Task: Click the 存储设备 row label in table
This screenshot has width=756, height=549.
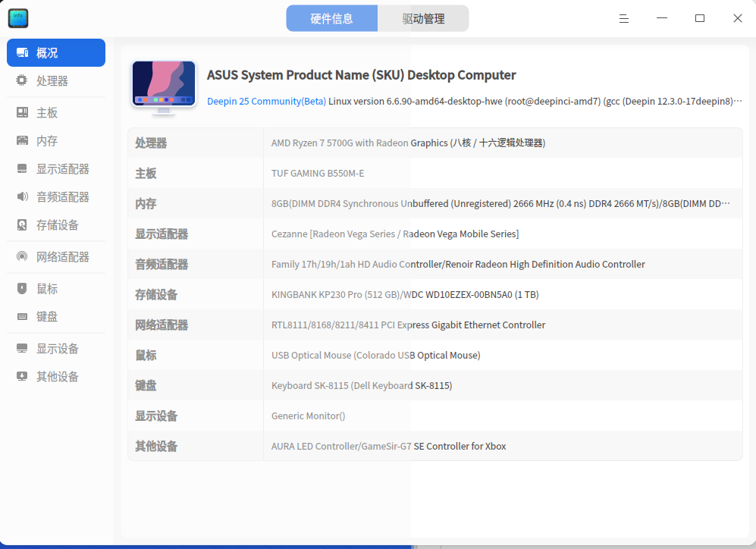Action: click(156, 294)
